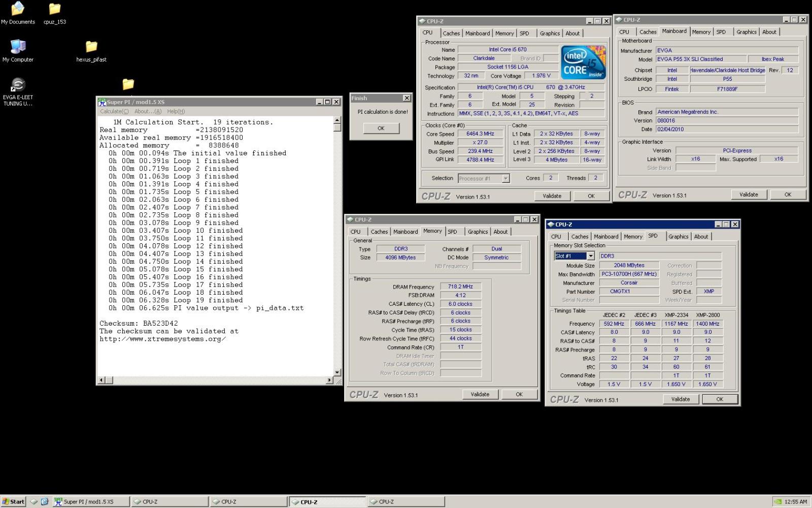Click the Intel Core i5 logo in CPU-Z
812x508 pixels.
coord(583,62)
